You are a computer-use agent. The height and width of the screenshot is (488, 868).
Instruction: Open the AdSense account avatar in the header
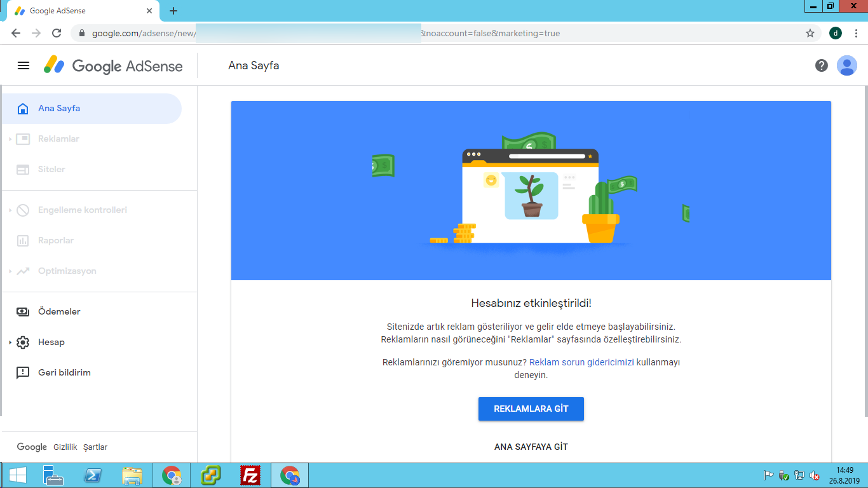[847, 65]
